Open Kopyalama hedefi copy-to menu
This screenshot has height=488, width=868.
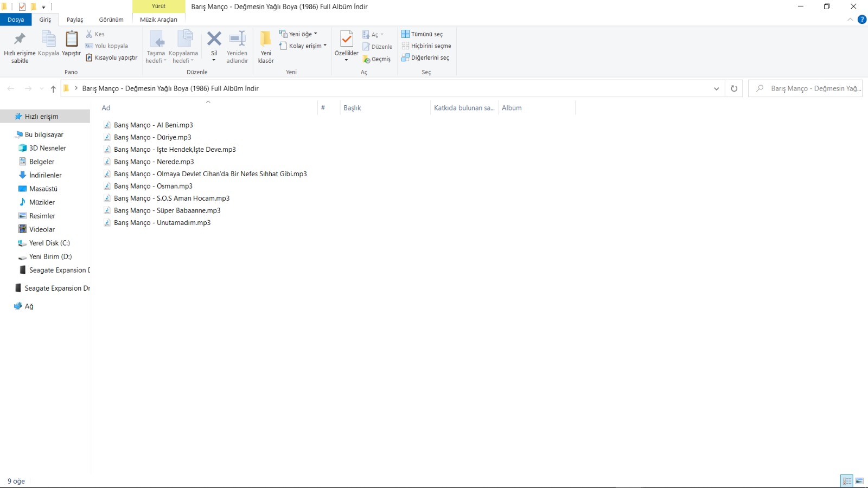183,47
